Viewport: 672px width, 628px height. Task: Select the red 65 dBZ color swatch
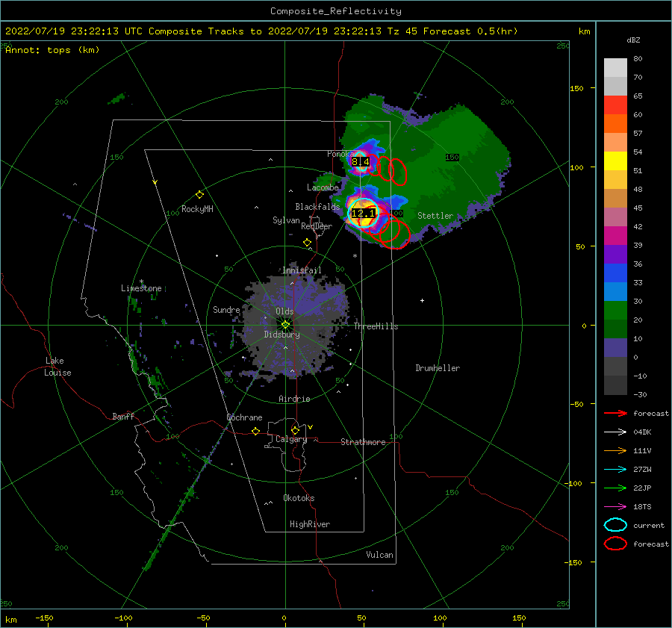(x=615, y=105)
